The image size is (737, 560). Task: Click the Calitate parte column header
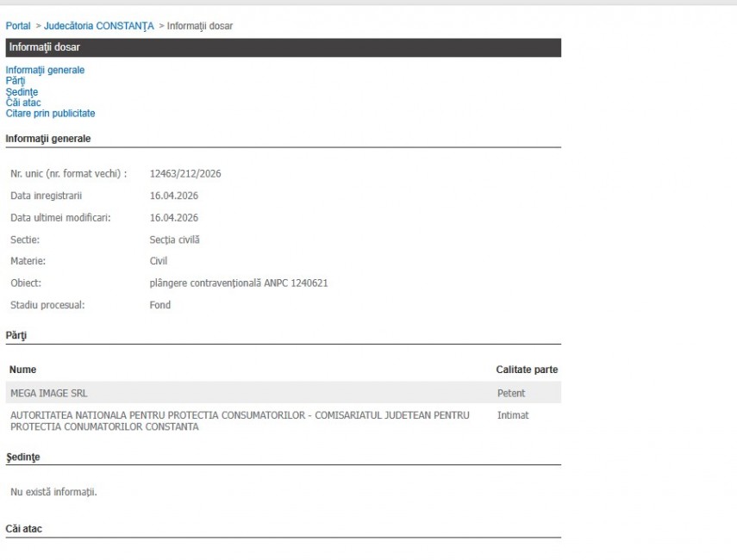click(x=527, y=370)
